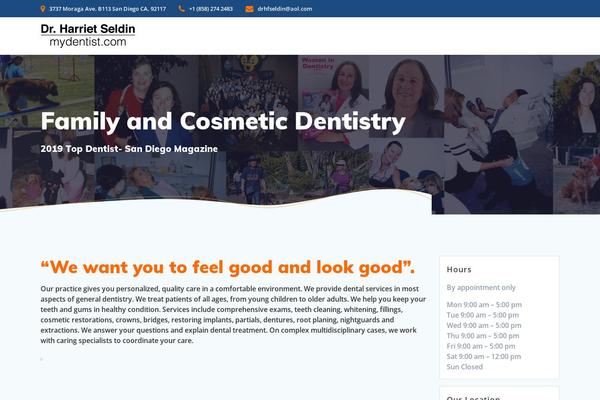The width and height of the screenshot is (600, 400).
Task: Click the phone handset icon
Action: 181,9
